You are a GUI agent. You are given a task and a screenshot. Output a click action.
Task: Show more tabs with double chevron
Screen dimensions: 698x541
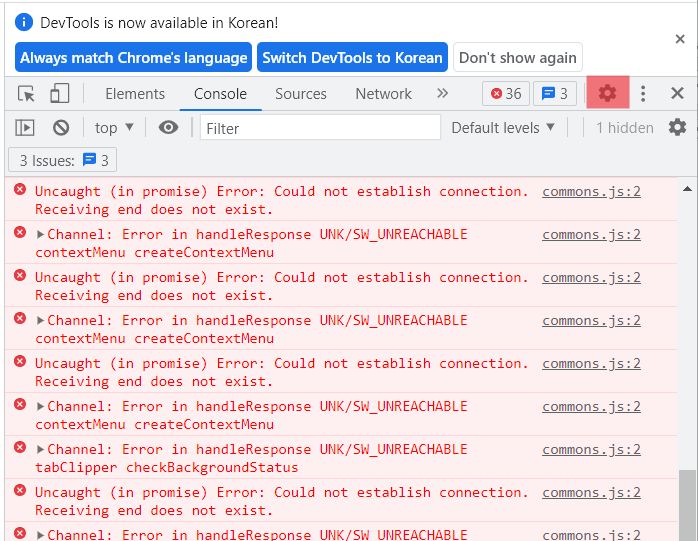(442, 94)
